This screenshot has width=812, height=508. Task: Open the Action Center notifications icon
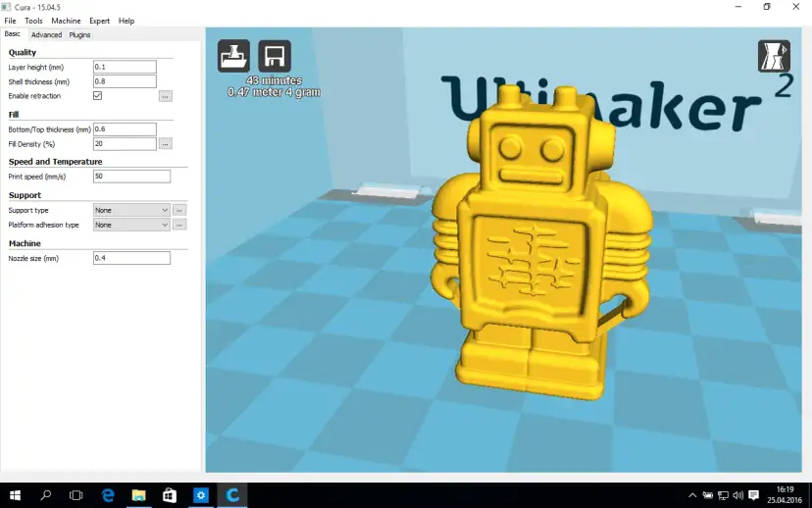(754, 495)
